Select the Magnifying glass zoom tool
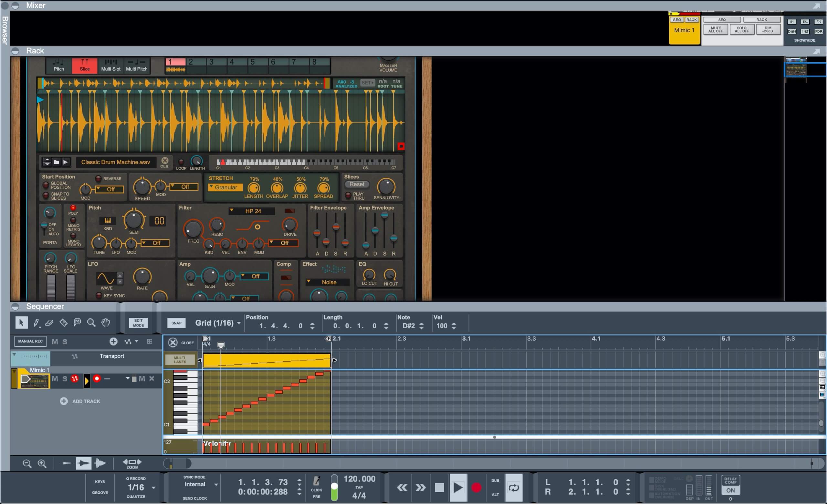 (x=91, y=323)
